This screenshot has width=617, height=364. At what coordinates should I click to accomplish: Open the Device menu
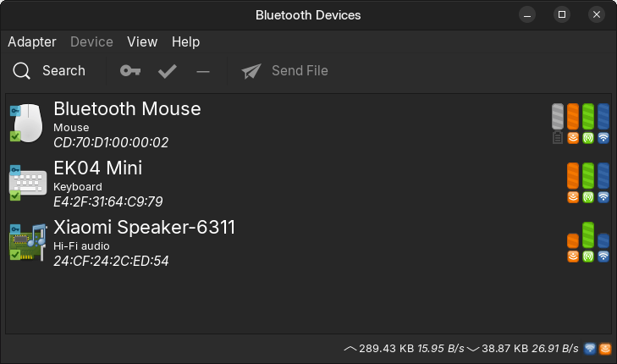click(91, 41)
